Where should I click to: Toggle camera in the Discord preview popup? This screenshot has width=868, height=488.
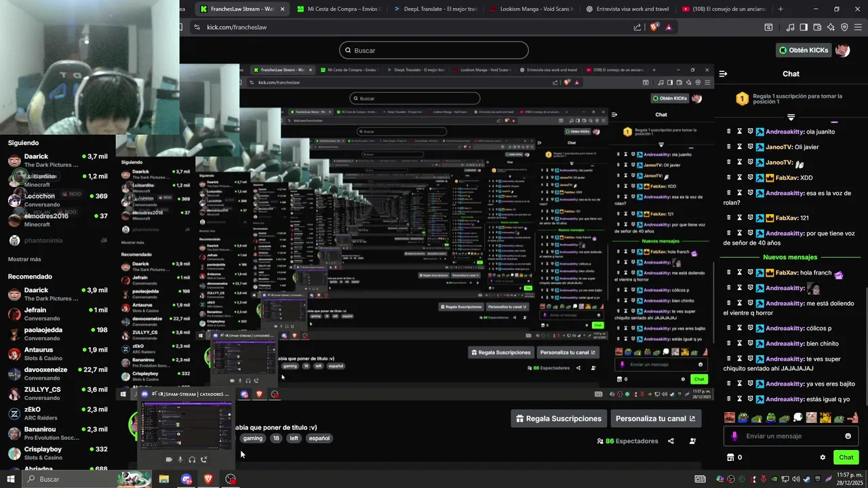(x=169, y=460)
